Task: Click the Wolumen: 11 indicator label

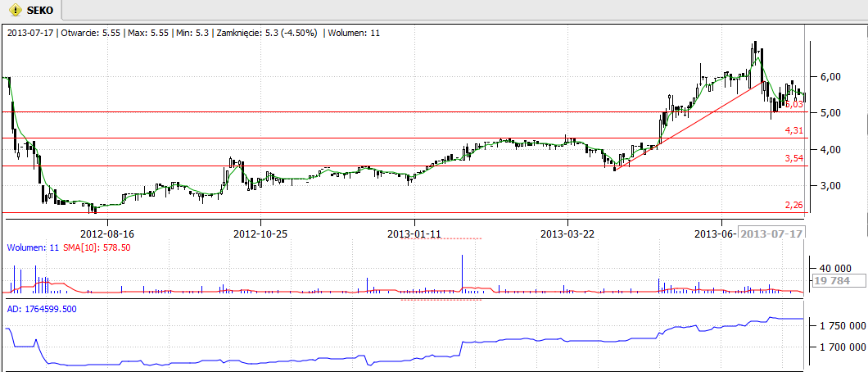Action: [31, 247]
